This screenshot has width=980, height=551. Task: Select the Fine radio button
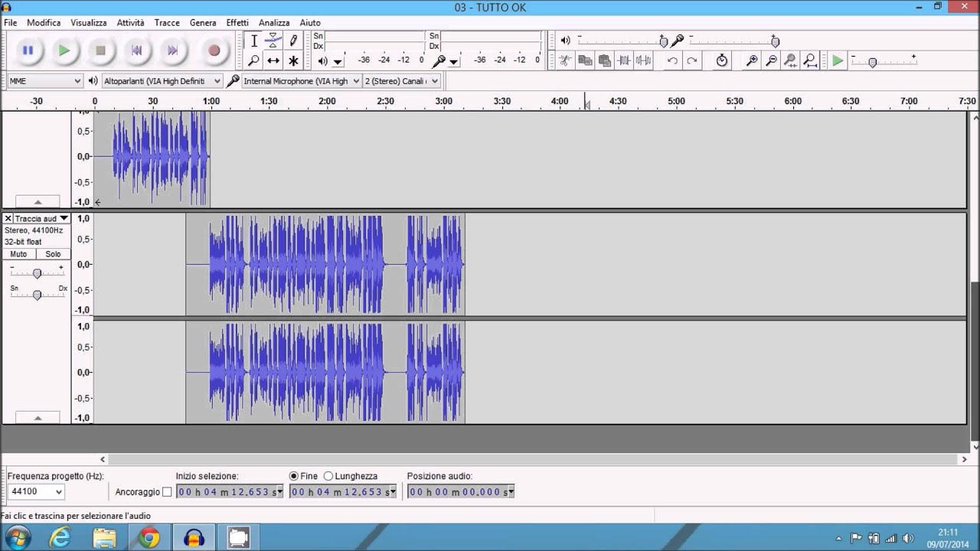(294, 476)
